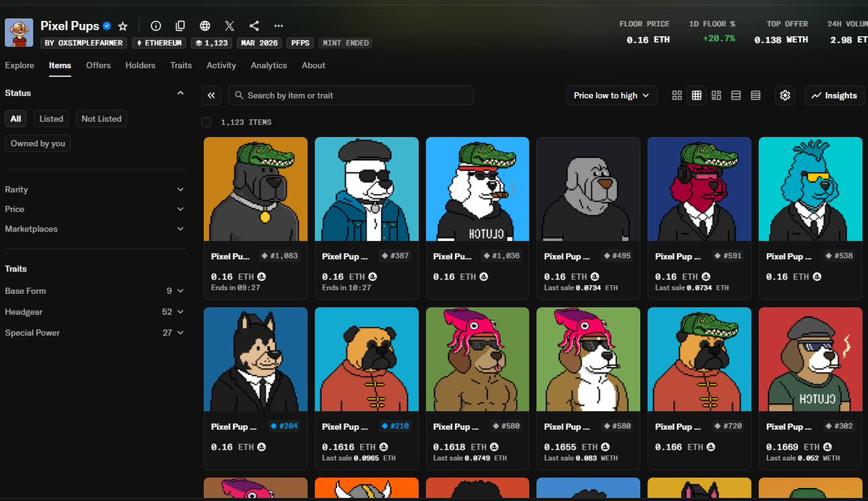Open the Analytics tab
This screenshot has width=868, height=501.
point(269,65)
